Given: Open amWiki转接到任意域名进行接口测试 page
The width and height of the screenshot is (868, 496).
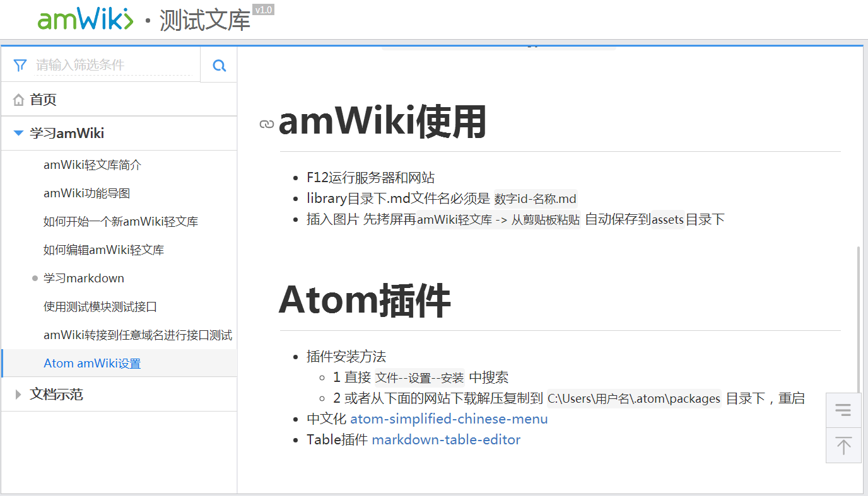Looking at the screenshot, I should click(x=138, y=335).
